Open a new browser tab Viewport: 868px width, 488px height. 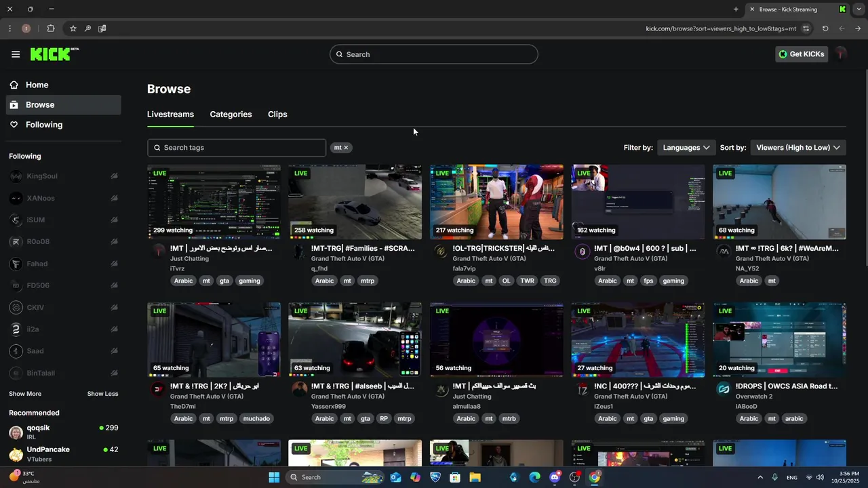736,9
